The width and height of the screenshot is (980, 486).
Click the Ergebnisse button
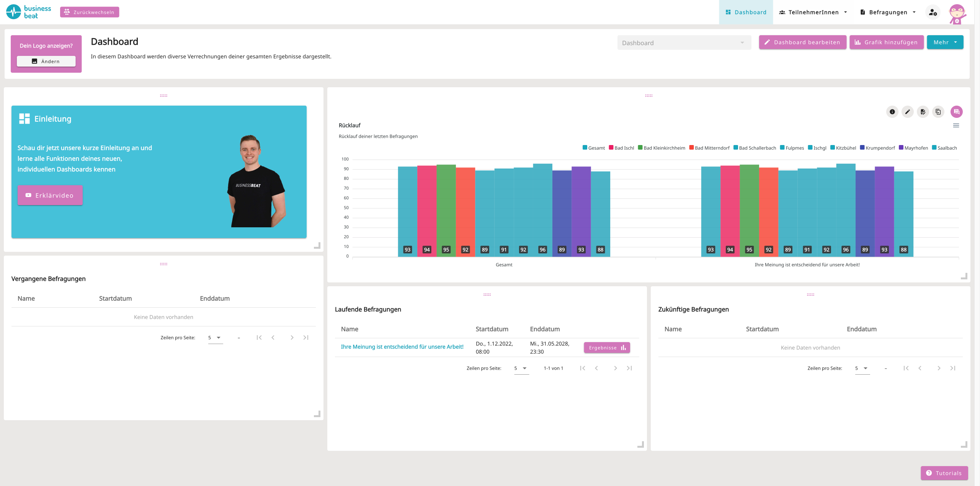607,347
